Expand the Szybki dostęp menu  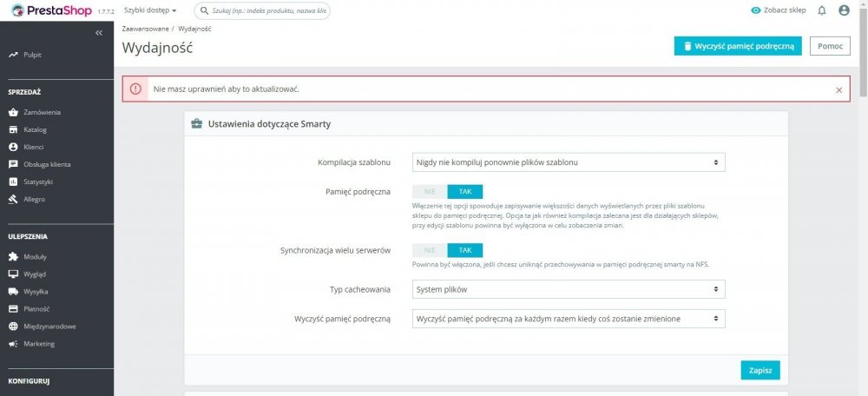pyautogui.click(x=150, y=10)
